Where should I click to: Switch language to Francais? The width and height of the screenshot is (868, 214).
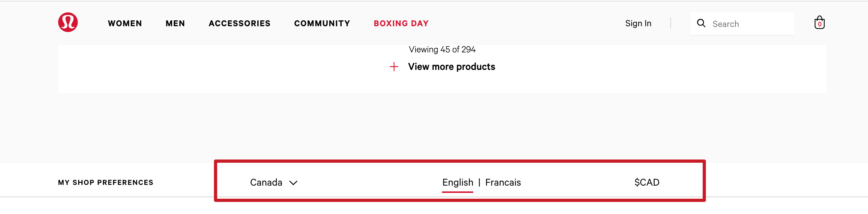[503, 182]
